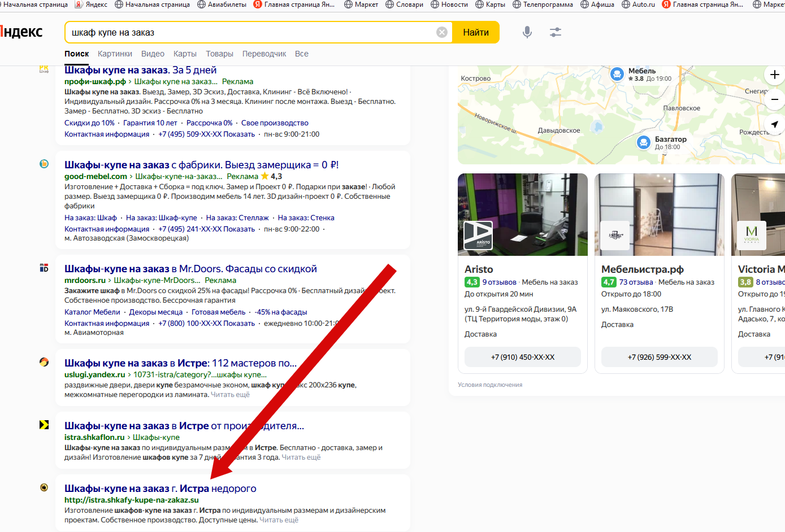
Task: Switch to the Картинки tab
Action: 115,54
